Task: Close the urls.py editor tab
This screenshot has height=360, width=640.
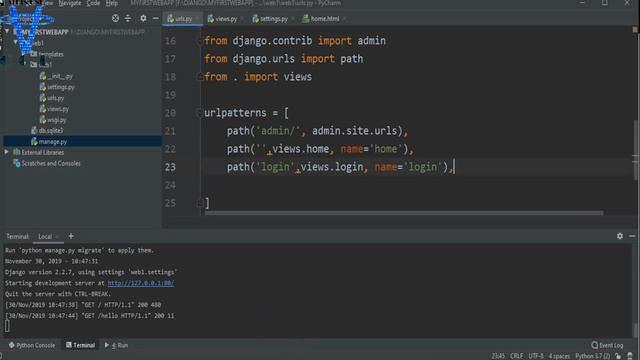Action: coord(197,19)
